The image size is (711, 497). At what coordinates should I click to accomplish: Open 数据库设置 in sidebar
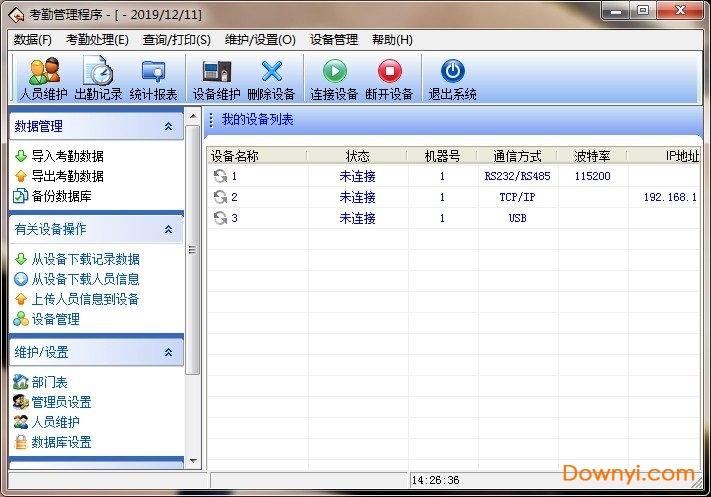click(x=61, y=442)
